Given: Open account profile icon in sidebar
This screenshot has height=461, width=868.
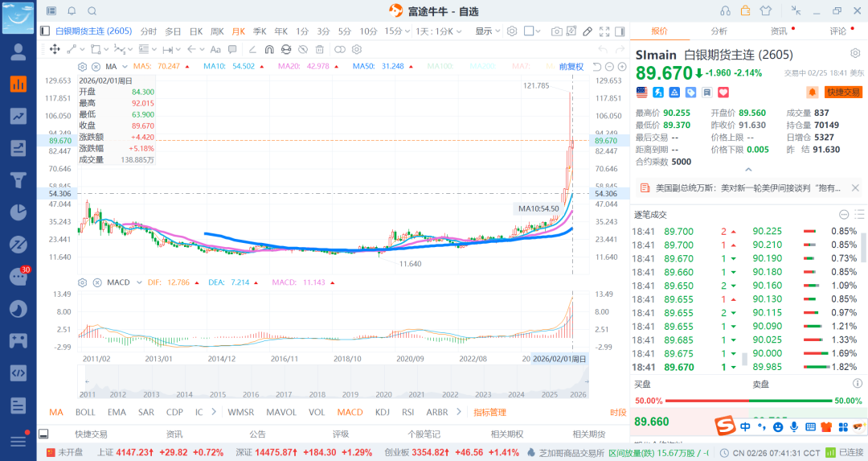Looking at the screenshot, I should point(18,52).
